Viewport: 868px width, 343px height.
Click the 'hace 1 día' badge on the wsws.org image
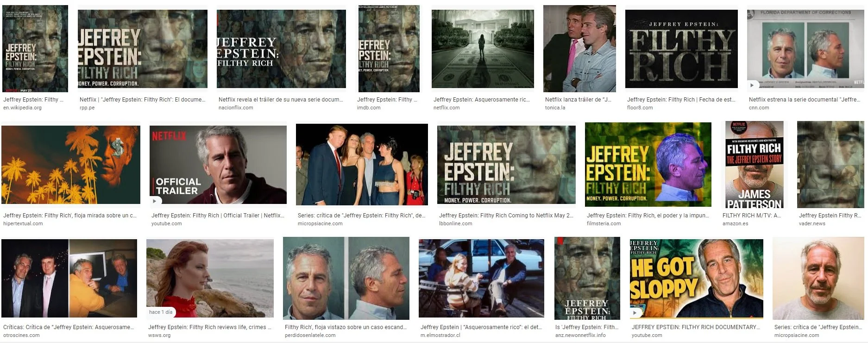click(161, 312)
